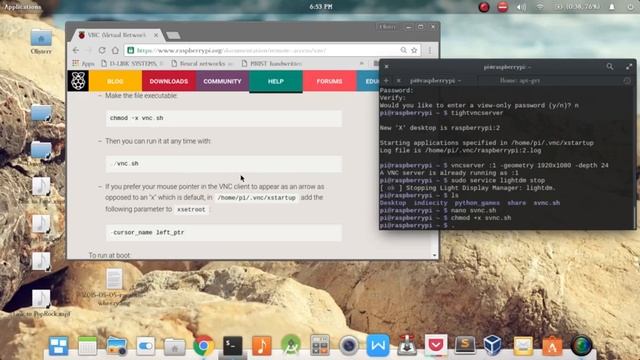Click the Chrome address bar URL
This screenshot has width=640, height=360.
tap(231, 50)
